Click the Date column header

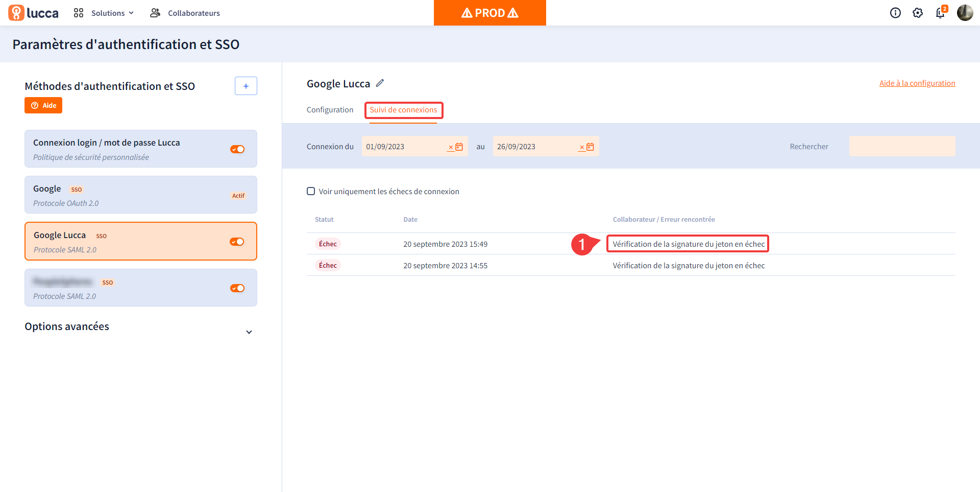click(x=410, y=220)
